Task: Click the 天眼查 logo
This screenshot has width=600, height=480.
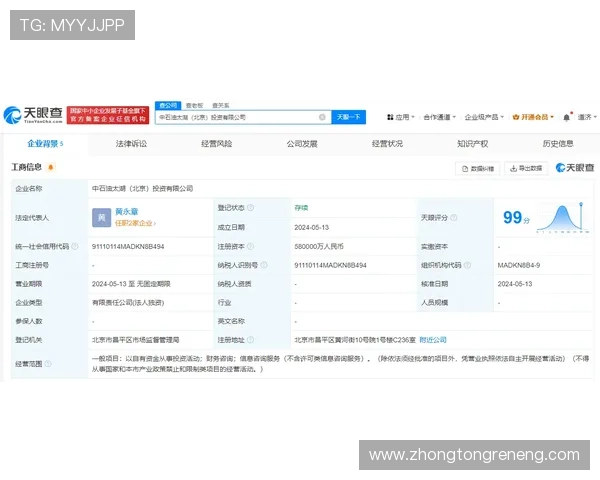Action: 33,115
